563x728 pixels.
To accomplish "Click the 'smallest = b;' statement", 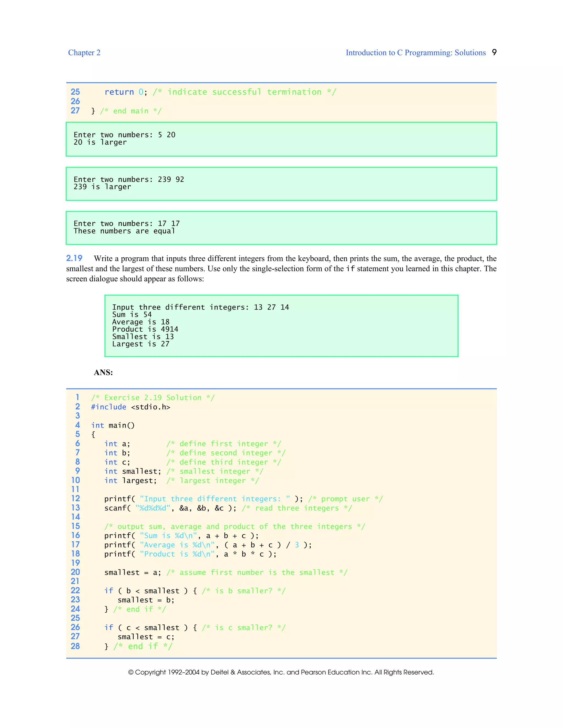I will coord(146,600).
